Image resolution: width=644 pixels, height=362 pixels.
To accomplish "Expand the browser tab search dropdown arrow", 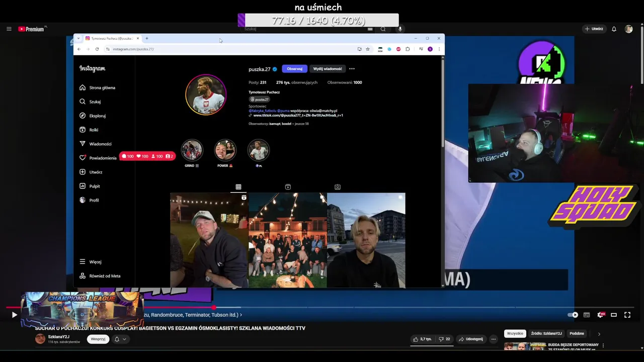I will pos(78,38).
